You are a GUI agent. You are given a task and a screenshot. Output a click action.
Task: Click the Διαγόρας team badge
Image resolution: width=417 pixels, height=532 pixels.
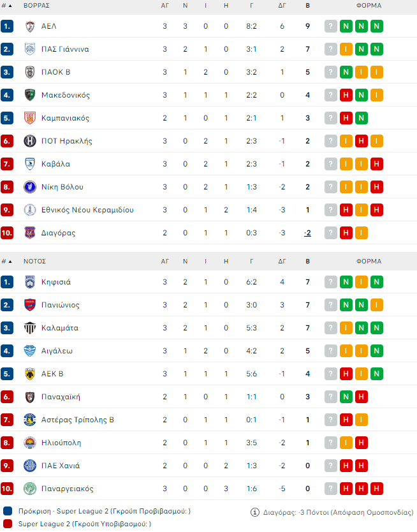[x=29, y=233]
